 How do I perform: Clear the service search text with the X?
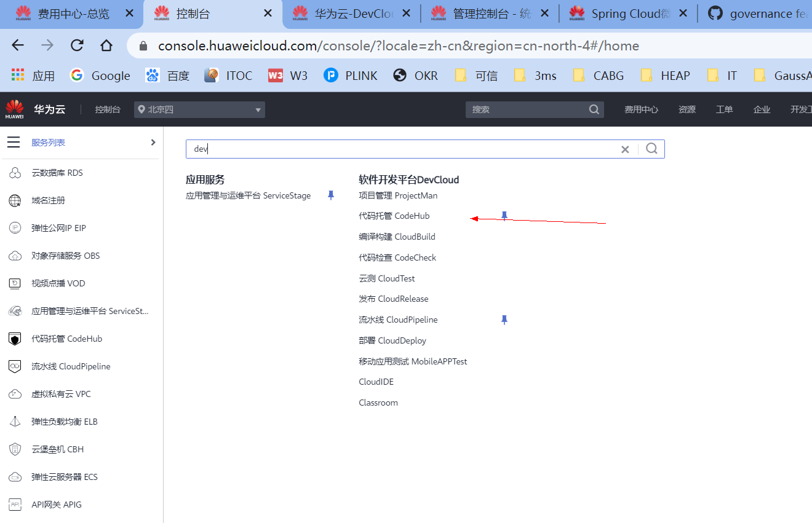point(625,149)
